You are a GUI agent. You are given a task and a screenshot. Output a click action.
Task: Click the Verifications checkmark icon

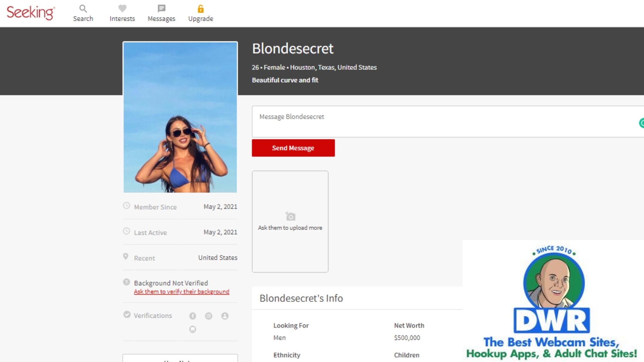tap(127, 315)
